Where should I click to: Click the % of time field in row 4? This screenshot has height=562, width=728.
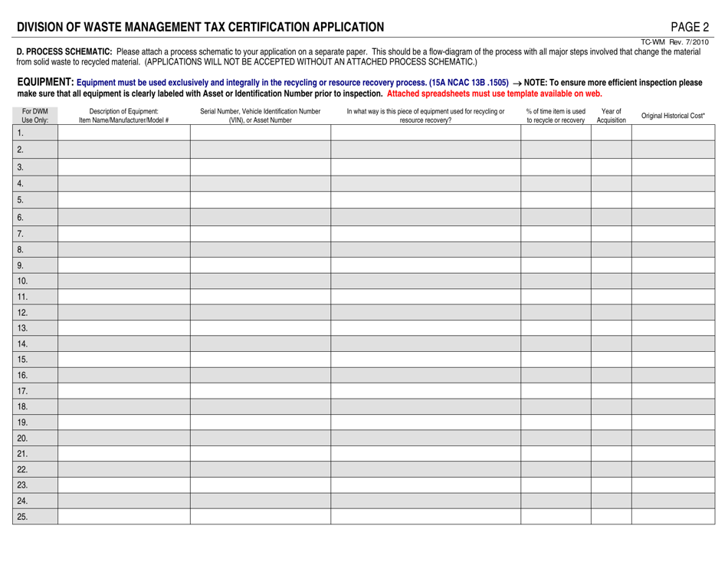[x=556, y=183]
